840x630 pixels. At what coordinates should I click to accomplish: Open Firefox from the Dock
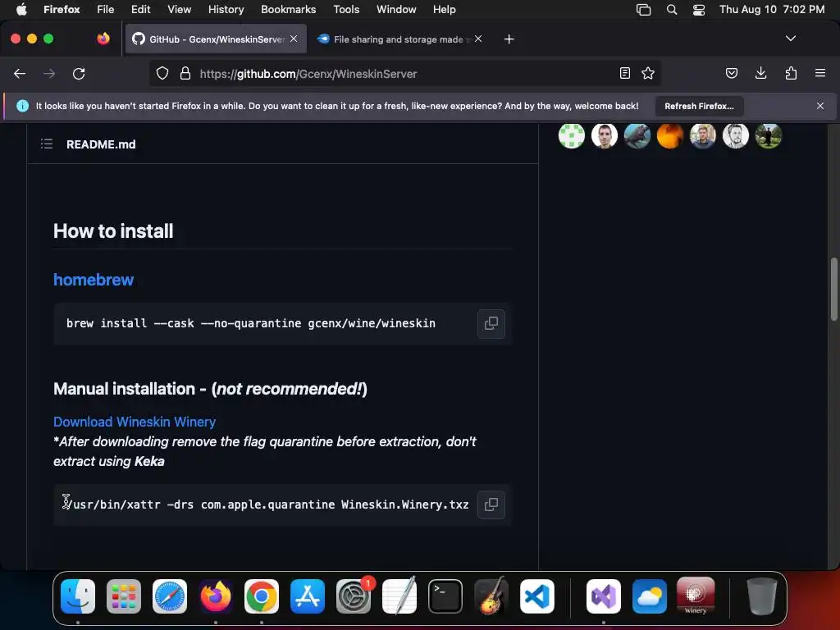tap(216, 596)
